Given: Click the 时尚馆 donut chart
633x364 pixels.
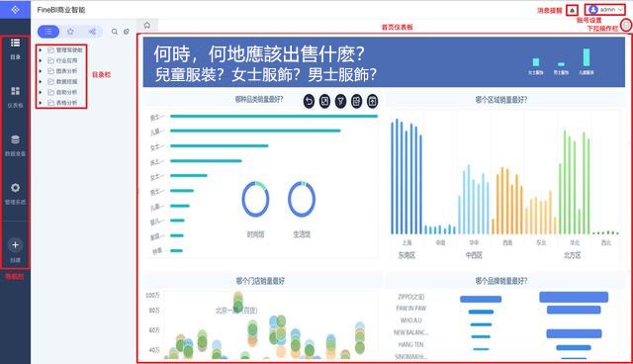Looking at the screenshot, I should pyautogui.click(x=255, y=200).
